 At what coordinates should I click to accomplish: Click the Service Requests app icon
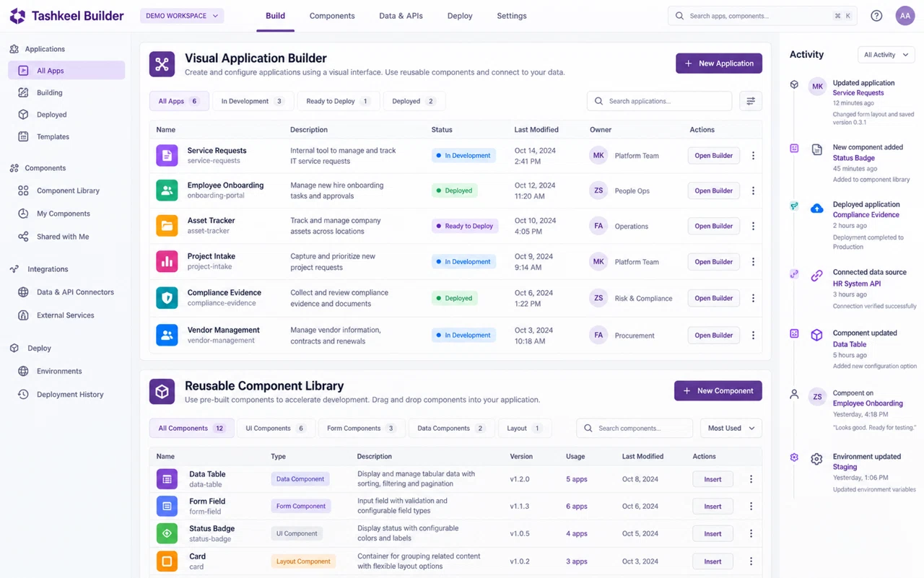pos(167,155)
